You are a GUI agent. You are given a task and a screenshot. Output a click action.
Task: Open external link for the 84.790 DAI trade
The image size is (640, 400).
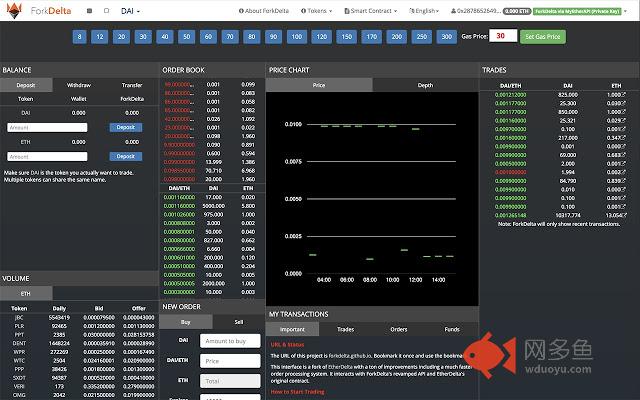(623, 181)
